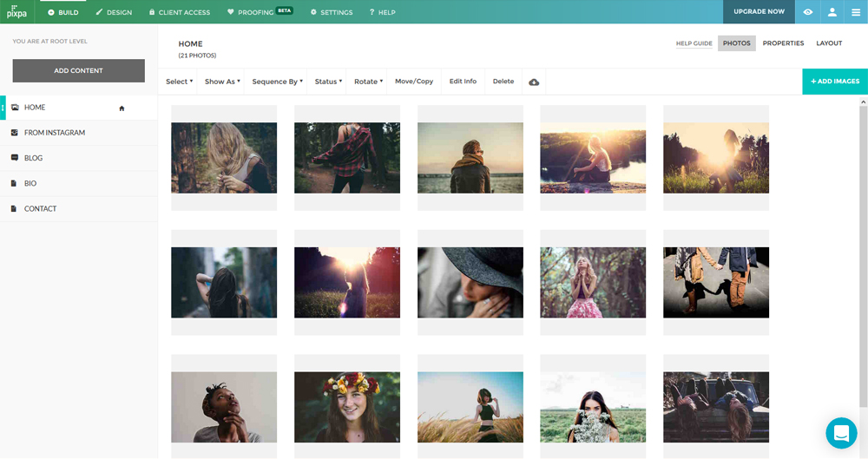Expand the Select dropdown

(x=180, y=82)
